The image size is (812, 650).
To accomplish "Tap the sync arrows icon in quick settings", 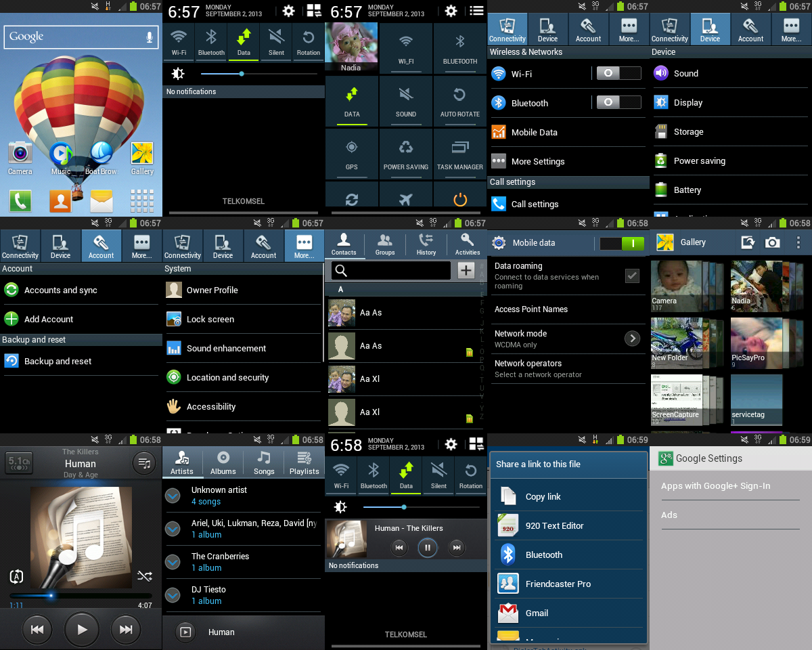I will click(352, 199).
